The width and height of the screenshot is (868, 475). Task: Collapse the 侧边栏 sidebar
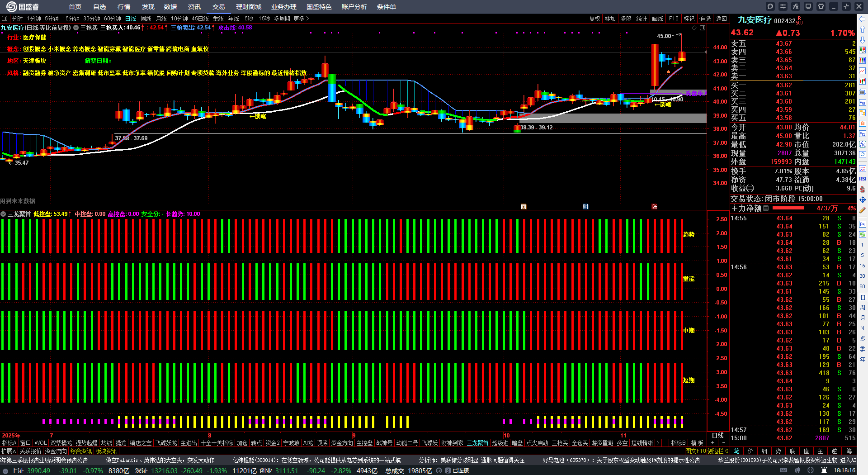pos(718,451)
